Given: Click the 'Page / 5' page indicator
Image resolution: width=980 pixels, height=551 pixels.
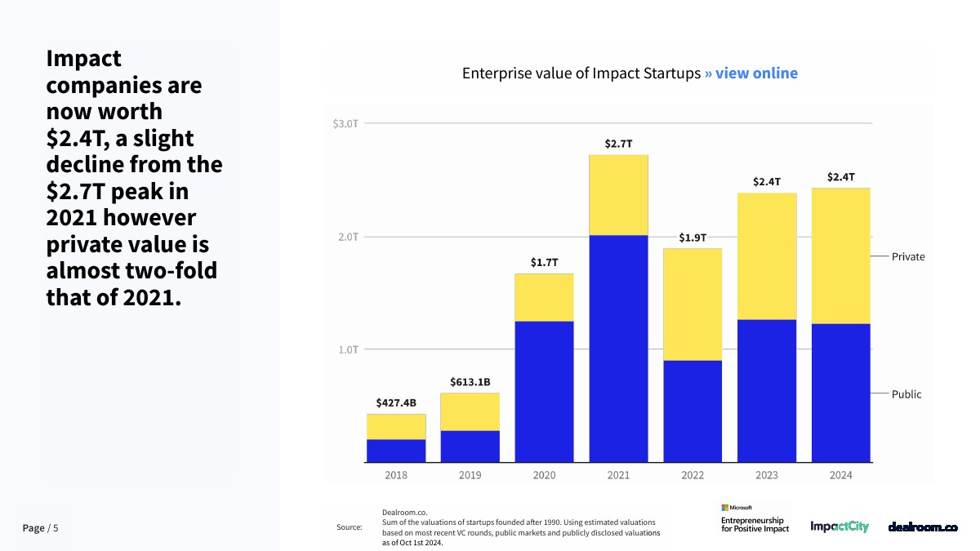Looking at the screenshot, I should (x=41, y=528).
